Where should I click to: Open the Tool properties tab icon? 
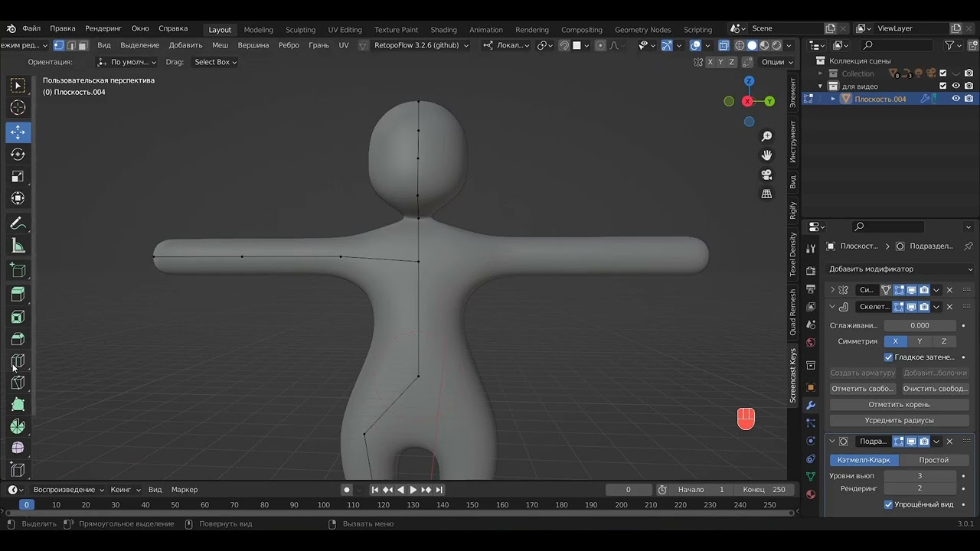click(811, 249)
